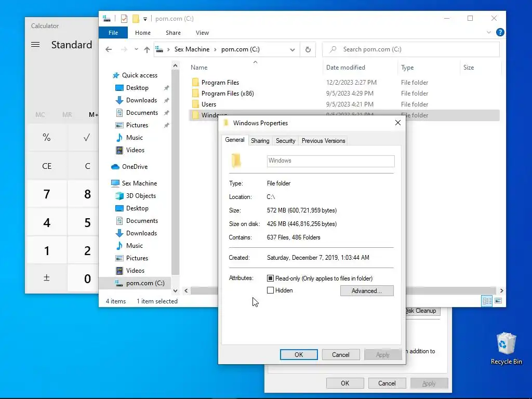Click the Properties quick access toolbar icon
The height and width of the screenshot is (399, 532).
click(124, 19)
